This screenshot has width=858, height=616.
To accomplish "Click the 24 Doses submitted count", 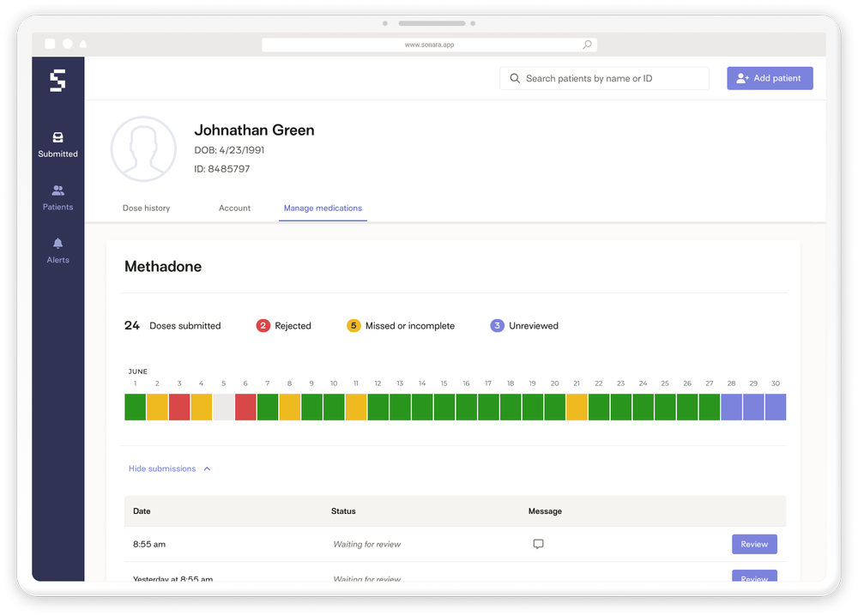I will coord(172,325).
